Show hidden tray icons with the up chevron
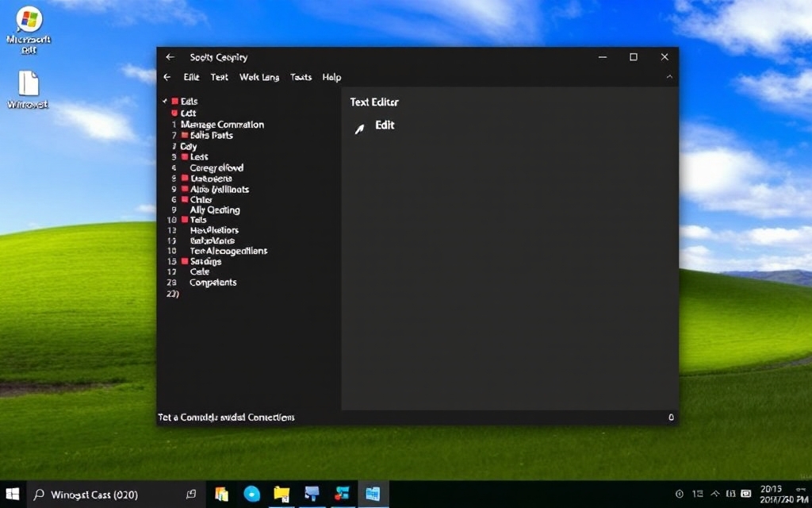 (x=715, y=494)
